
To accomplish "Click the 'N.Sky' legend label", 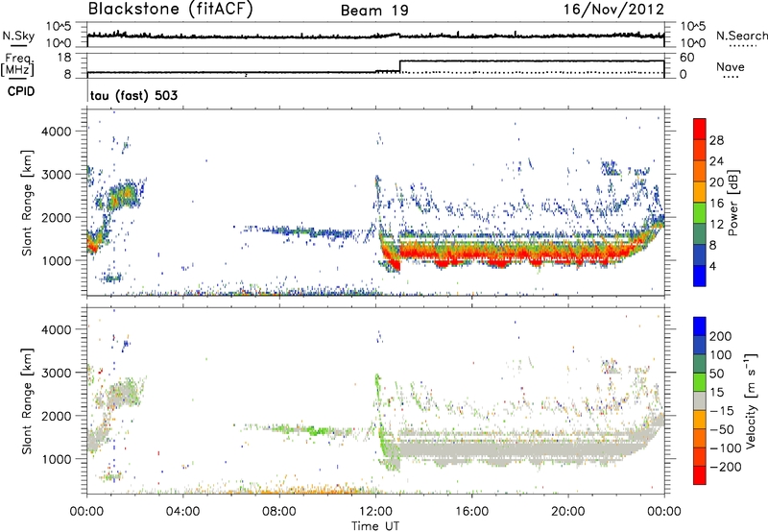I will click(x=18, y=36).
